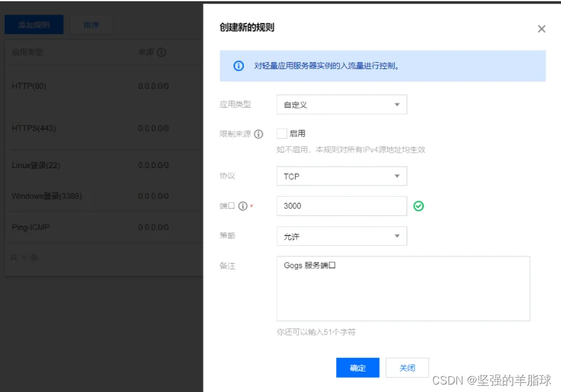Click the info icon next to 端口 label
561x392 pixels.
243,206
